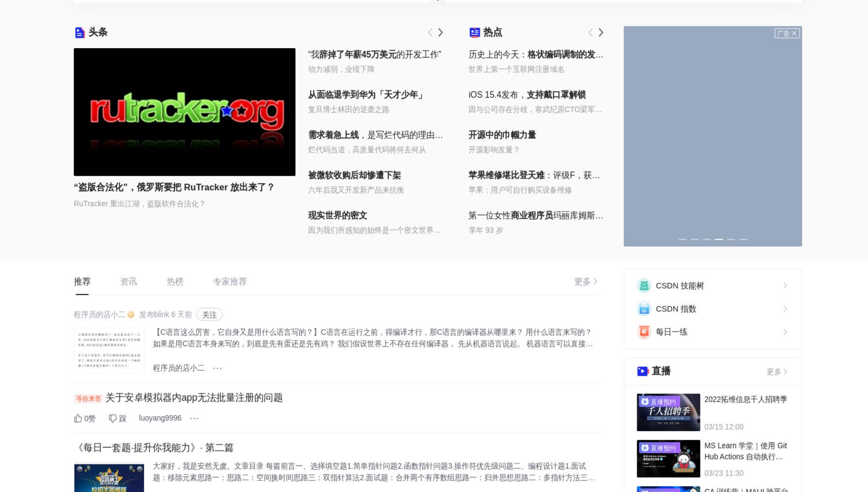Open article 从面临退学到华为「天才少年」

click(x=366, y=95)
